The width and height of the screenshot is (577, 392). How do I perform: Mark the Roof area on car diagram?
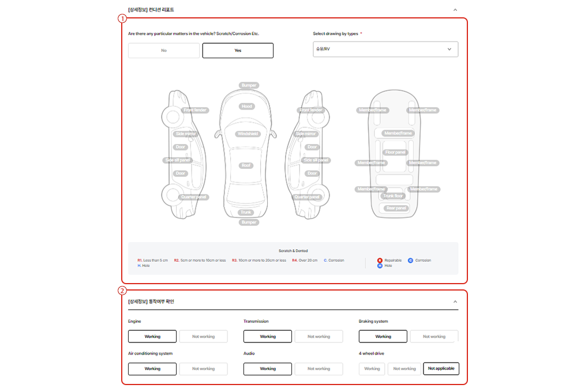(246, 165)
